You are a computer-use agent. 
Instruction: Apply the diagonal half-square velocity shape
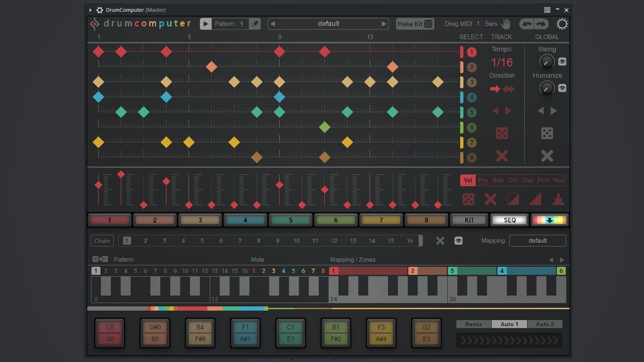(x=513, y=199)
